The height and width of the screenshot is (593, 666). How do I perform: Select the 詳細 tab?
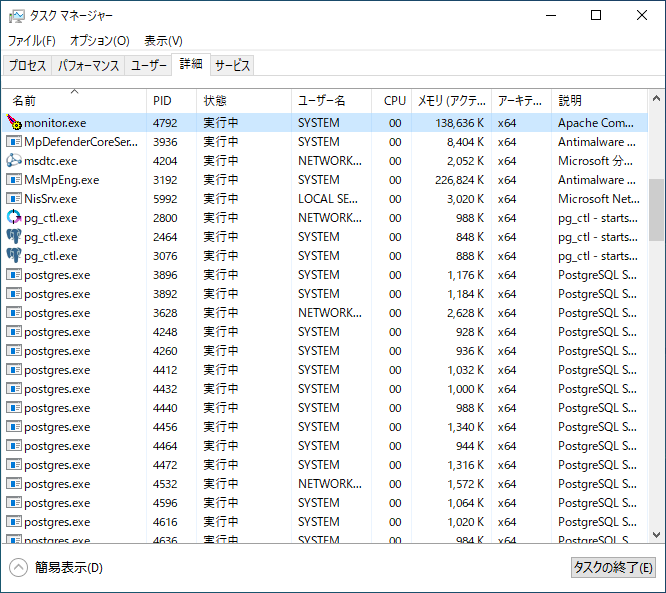pos(191,64)
